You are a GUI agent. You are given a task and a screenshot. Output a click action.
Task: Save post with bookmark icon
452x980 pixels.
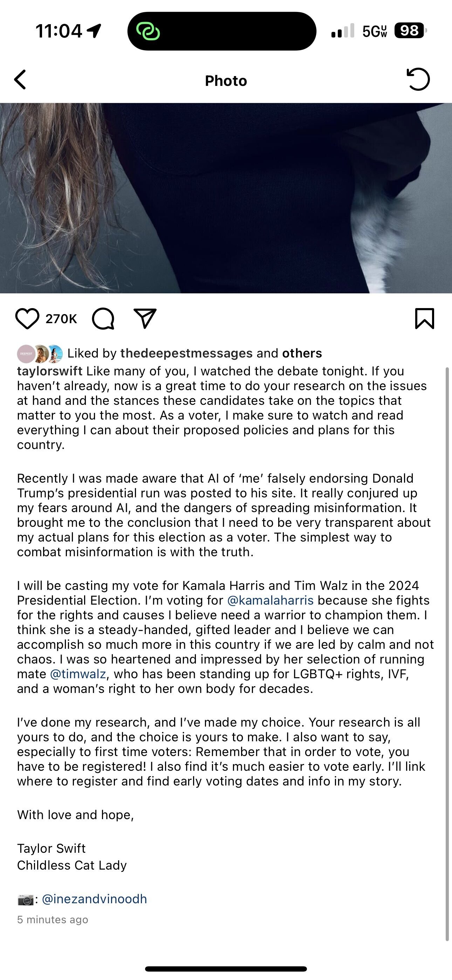tap(424, 318)
